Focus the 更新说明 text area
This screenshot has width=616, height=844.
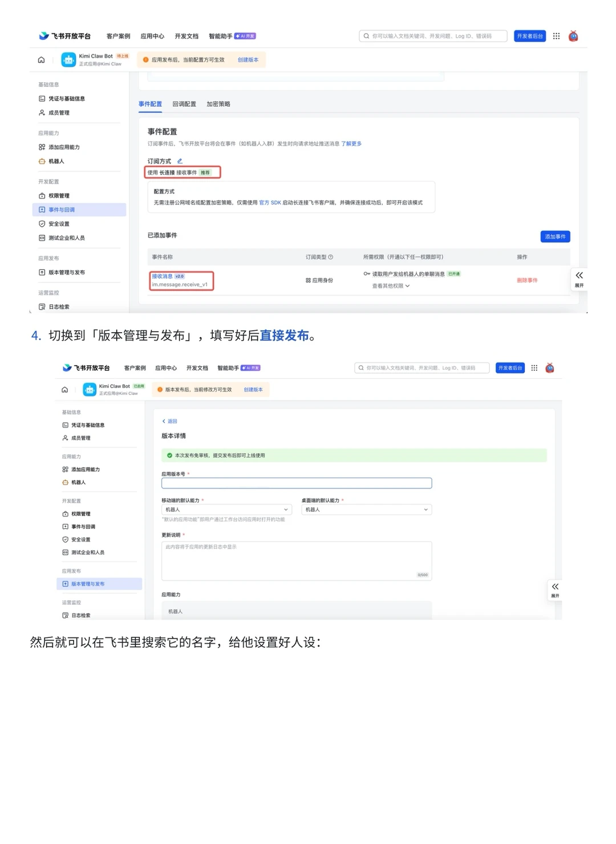[297, 560]
